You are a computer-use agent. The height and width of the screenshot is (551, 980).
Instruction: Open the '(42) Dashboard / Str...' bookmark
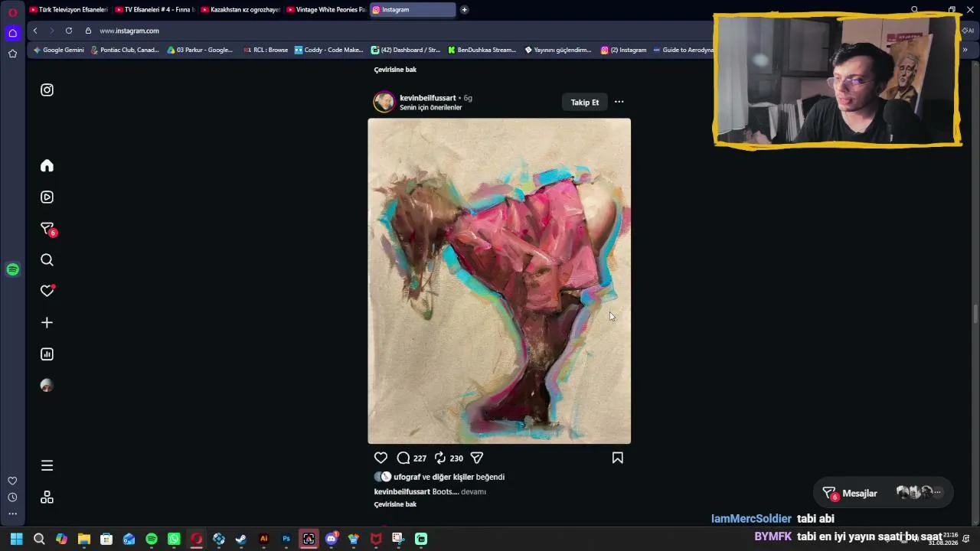tap(405, 50)
